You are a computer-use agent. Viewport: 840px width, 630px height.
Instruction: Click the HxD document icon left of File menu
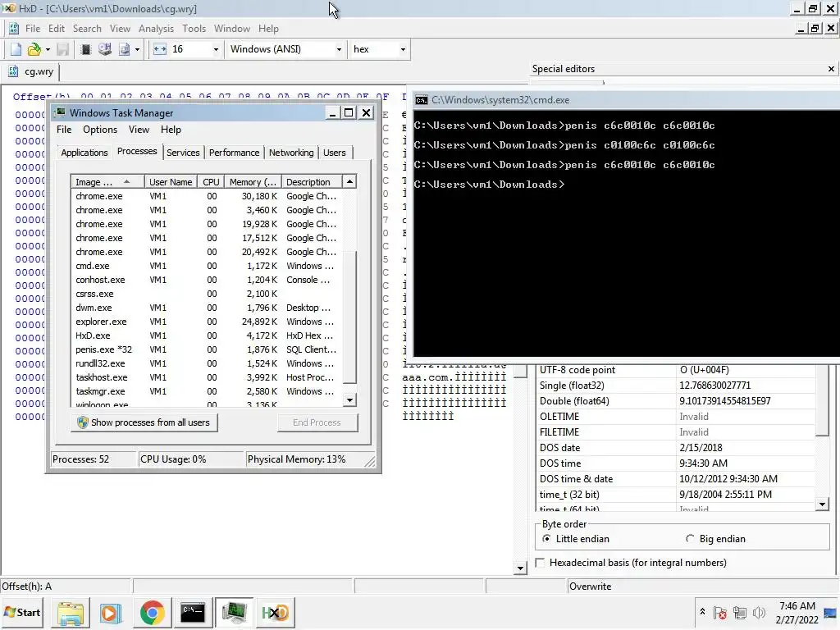[x=14, y=29]
